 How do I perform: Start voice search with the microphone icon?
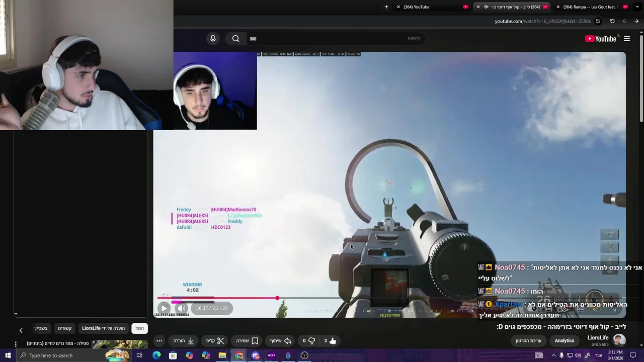[x=213, y=39]
